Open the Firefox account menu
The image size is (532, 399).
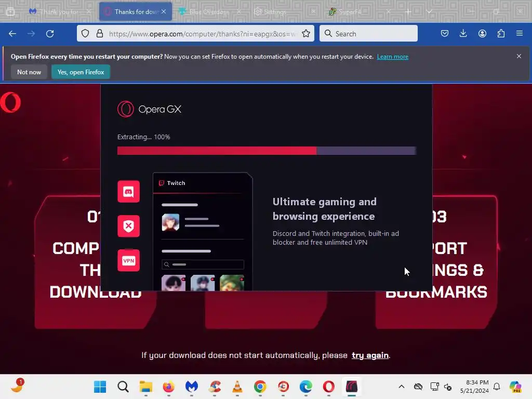point(482,34)
